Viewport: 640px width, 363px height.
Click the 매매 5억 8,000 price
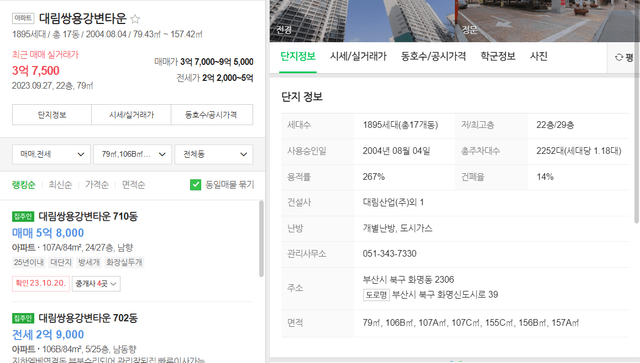pyautogui.click(x=48, y=233)
